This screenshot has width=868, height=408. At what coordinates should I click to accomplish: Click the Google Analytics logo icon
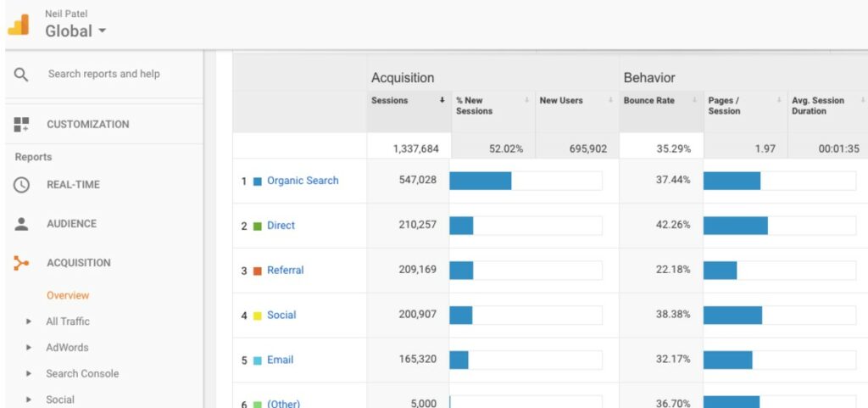18,25
